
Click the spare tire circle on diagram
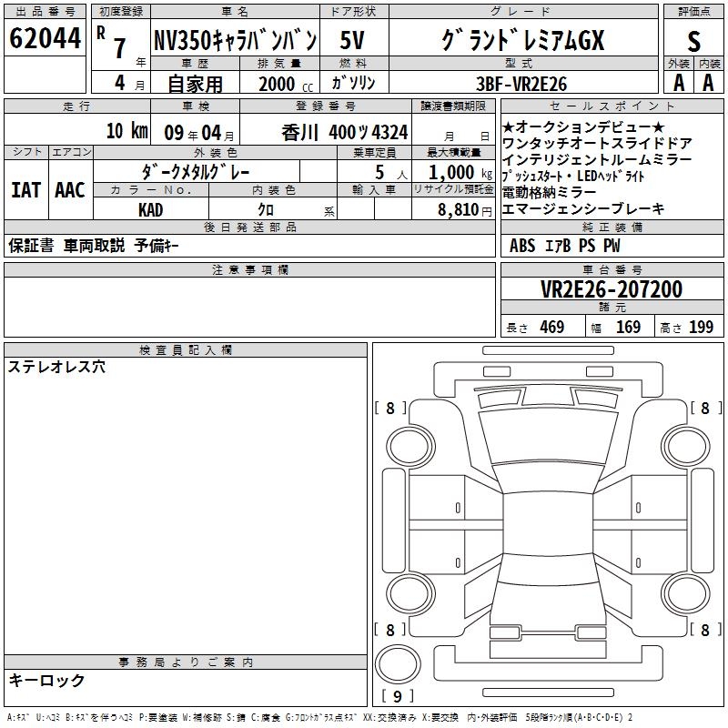click(x=398, y=662)
